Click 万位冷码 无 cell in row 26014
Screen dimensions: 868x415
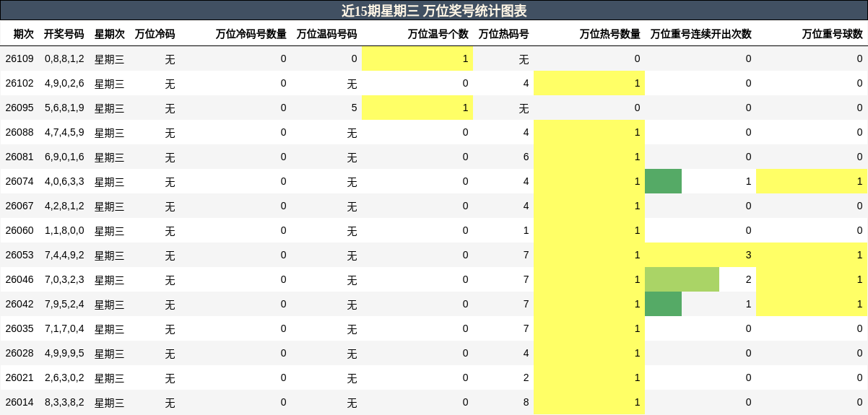coord(170,402)
